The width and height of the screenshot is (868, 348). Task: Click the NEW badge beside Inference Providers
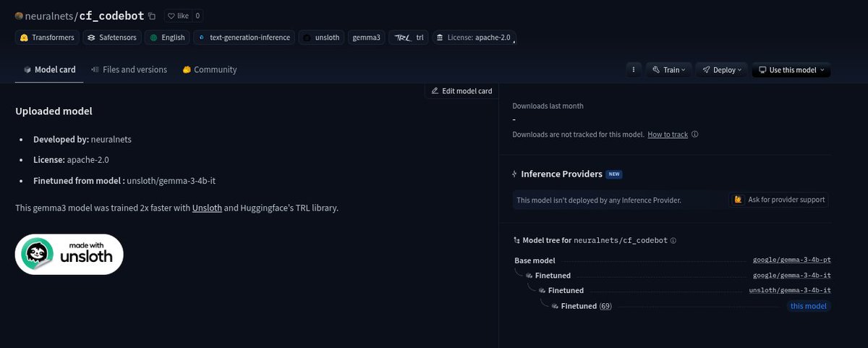coord(614,174)
